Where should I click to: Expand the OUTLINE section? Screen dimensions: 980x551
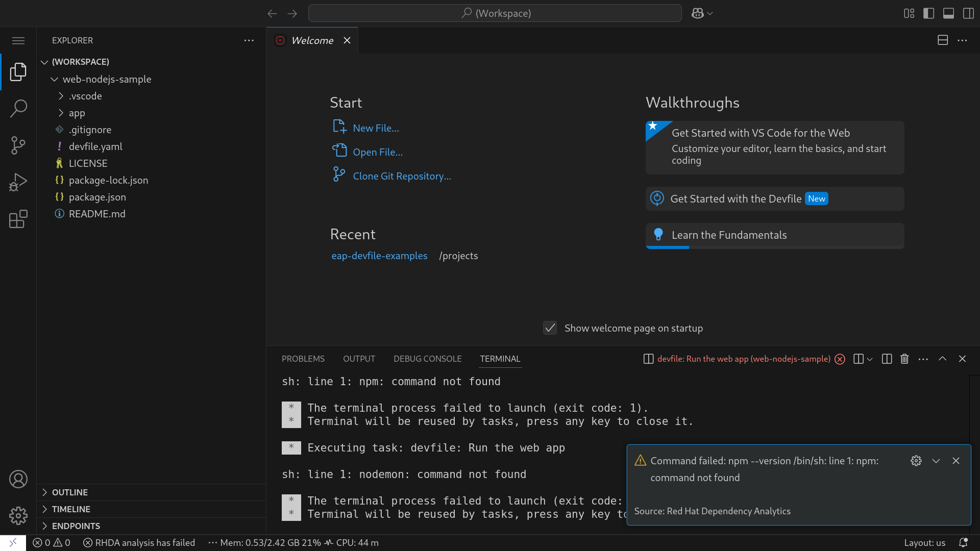click(x=70, y=492)
